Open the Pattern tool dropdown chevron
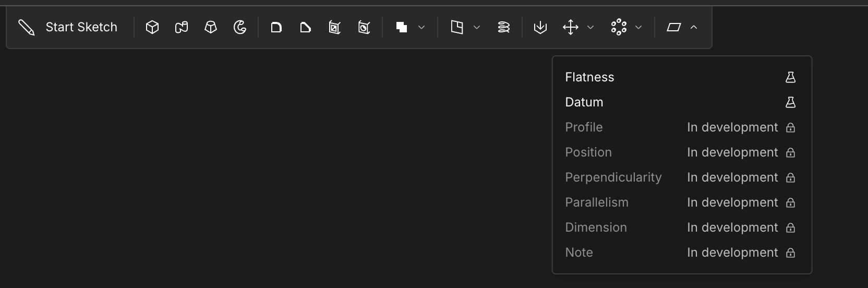 point(638,27)
